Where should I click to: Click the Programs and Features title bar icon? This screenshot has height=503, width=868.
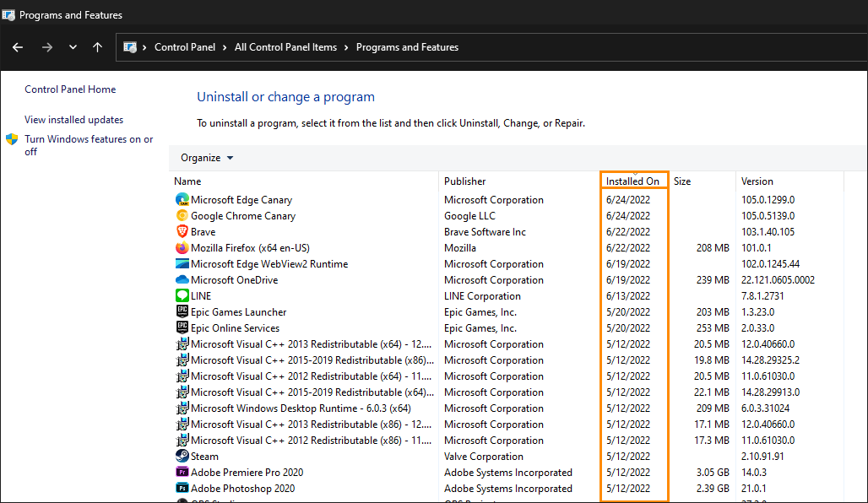click(x=8, y=15)
